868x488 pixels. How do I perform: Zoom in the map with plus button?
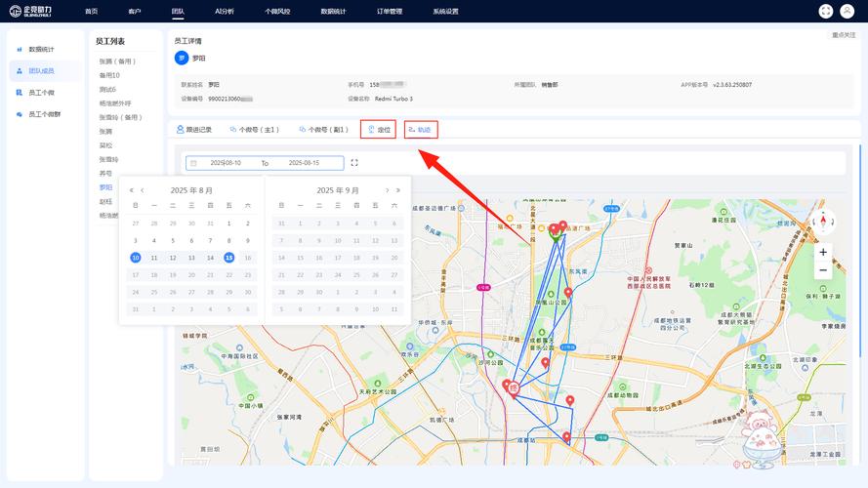point(823,253)
